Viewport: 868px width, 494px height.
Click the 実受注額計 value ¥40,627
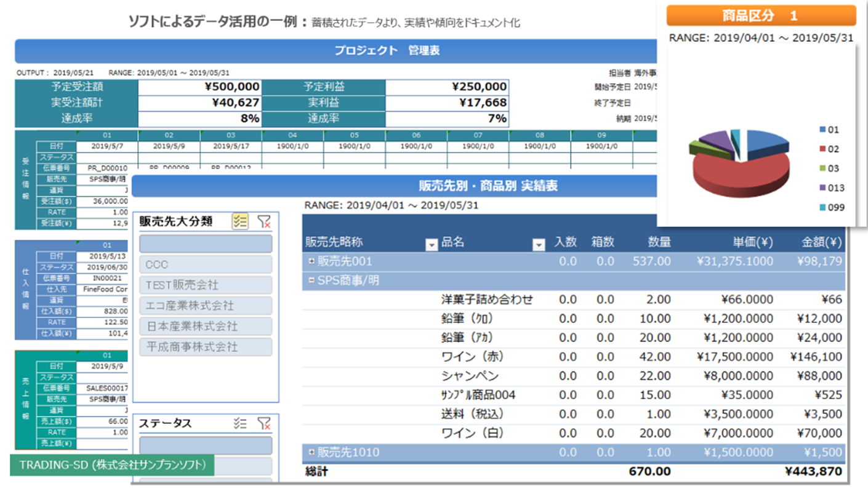coord(199,103)
